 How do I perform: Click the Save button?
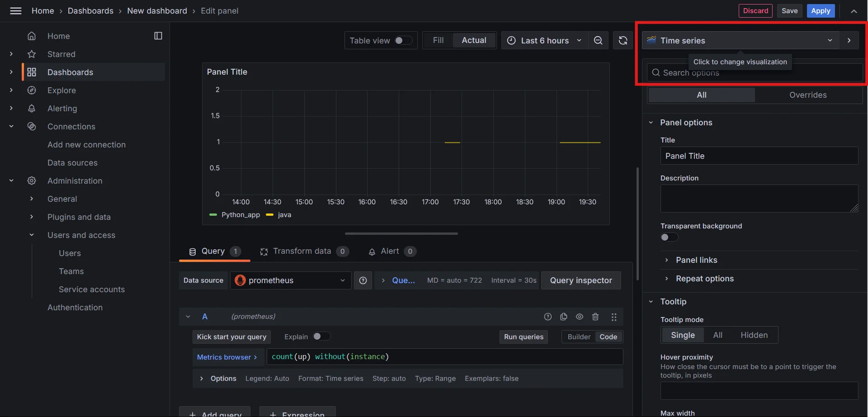(789, 11)
